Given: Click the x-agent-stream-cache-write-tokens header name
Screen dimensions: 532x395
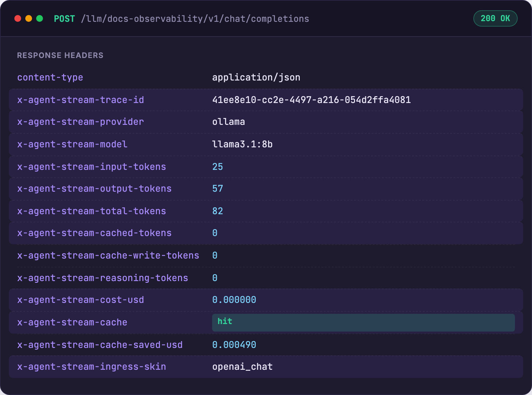Looking at the screenshot, I should coord(108,255).
